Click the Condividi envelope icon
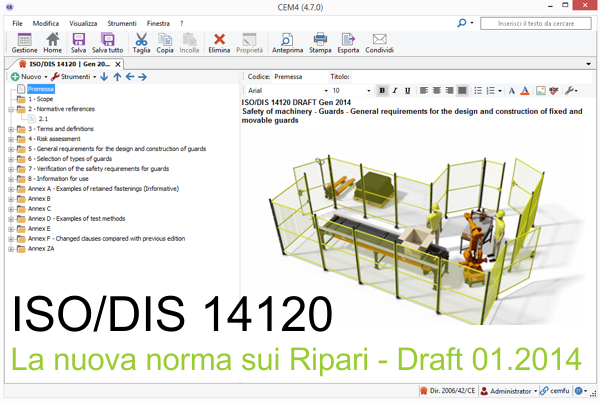The width and height of the screenshot is (600, 401). [380, 42]
